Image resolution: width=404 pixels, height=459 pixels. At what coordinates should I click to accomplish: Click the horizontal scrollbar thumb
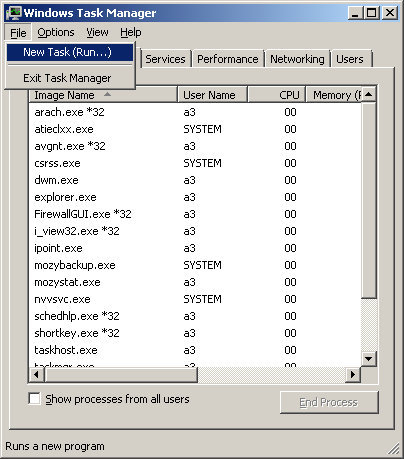[x=121, y=375]
